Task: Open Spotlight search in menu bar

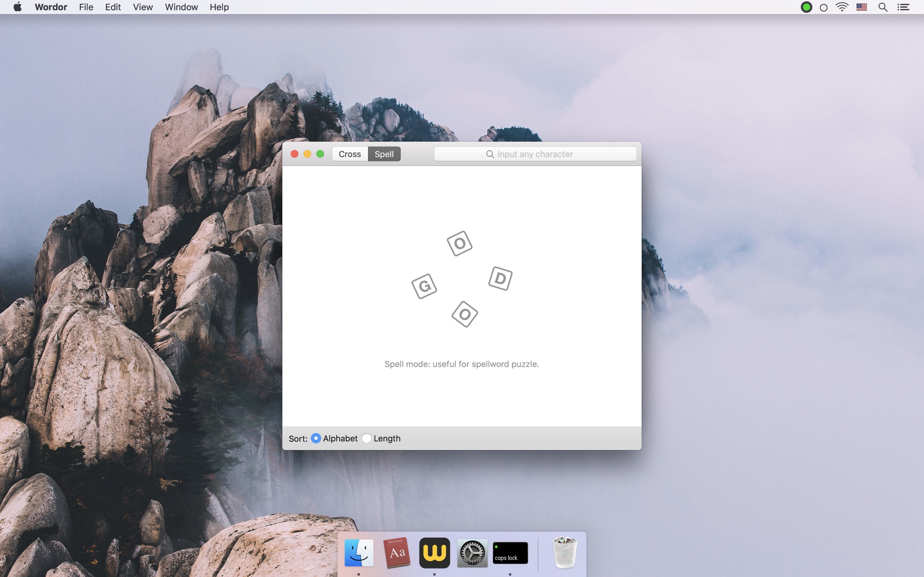Action: [x=883, y=7]
